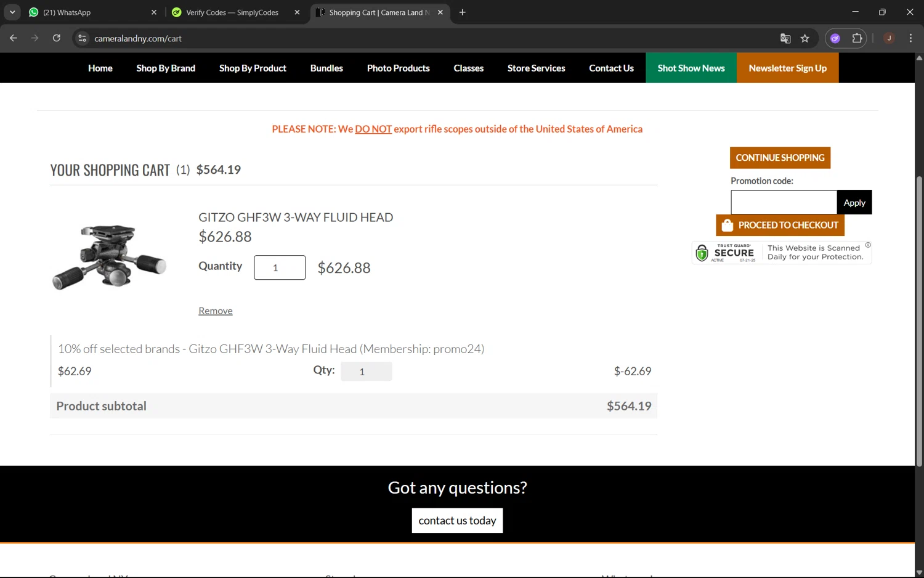This screenshot has height=578, width=924.
Task: Go to Home in navigation
Action: pos(100,68)
